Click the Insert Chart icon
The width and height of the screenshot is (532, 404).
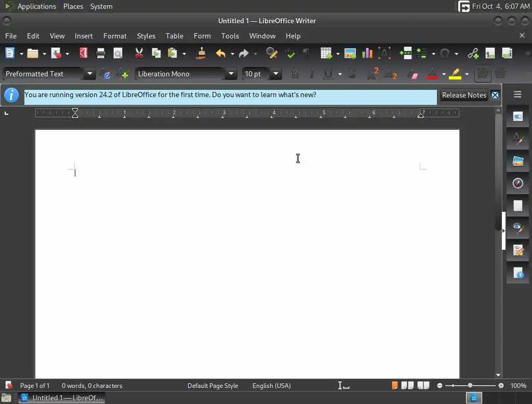point(367,53)
